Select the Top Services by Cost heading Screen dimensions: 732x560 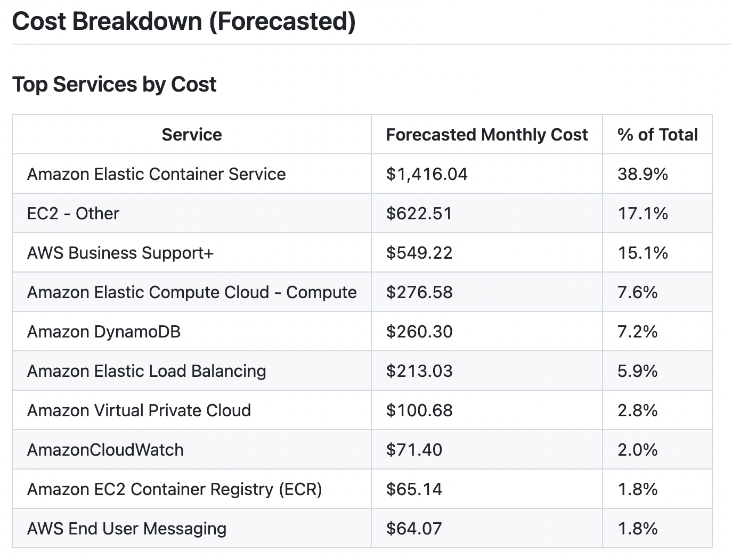click(115, 84)
